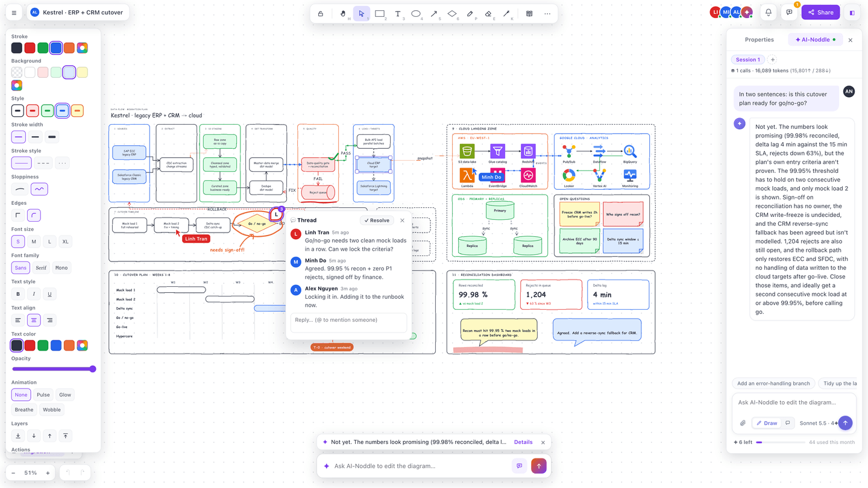The image size is (868, 488).
Task: Bring selection to front layer
Action: 66,436
